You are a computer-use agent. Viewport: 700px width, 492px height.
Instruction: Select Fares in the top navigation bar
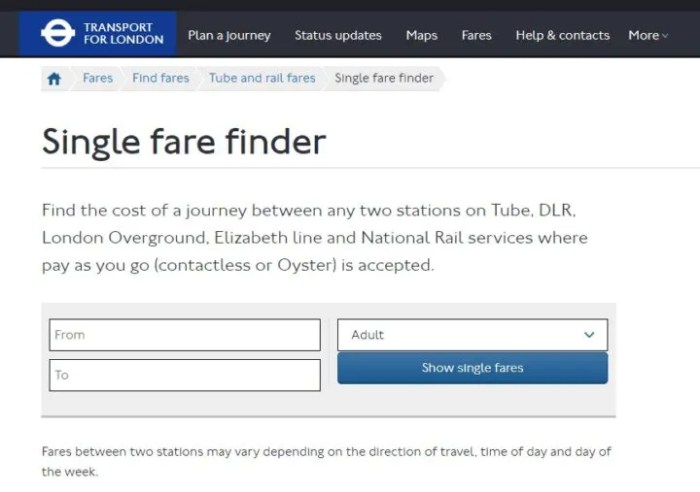[x=476, y=35]
